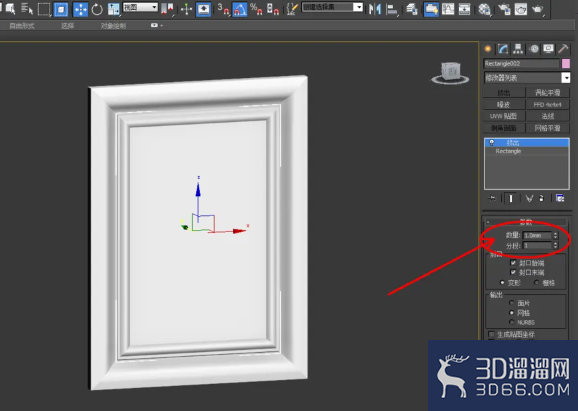The height and width of the screenshot is (411, 578).
Task: Click the Make Unique icon
Action: point(529,198)
